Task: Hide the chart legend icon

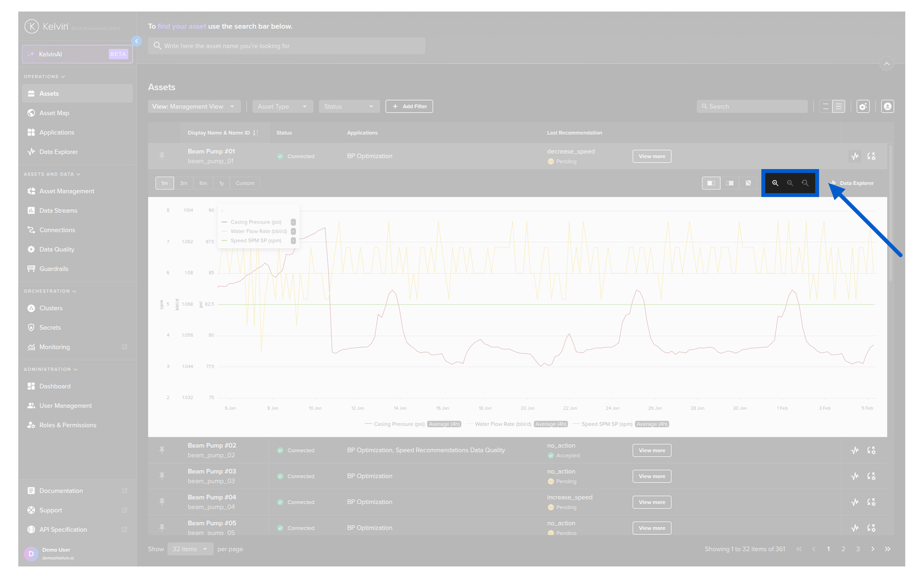Action: pos(748,183)
